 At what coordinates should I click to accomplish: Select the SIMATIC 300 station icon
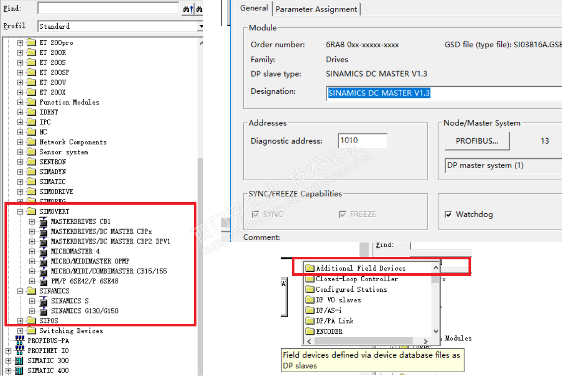click(x=19, y=361)
